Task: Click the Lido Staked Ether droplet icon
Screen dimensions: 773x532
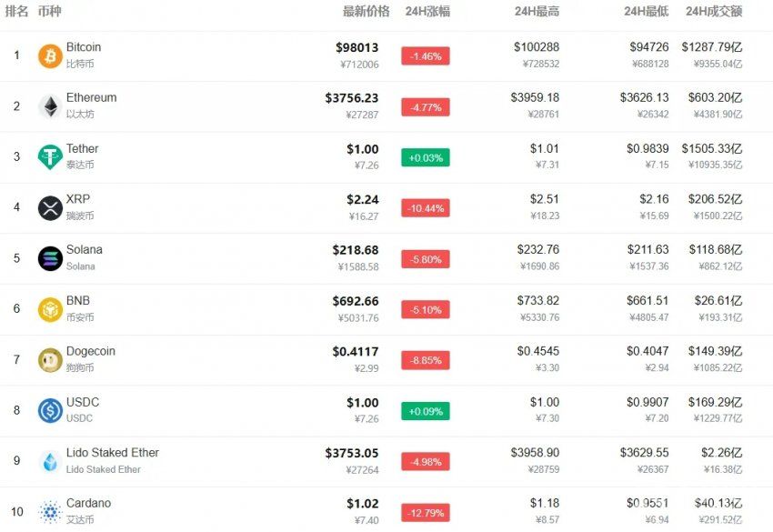Action: 50,461
